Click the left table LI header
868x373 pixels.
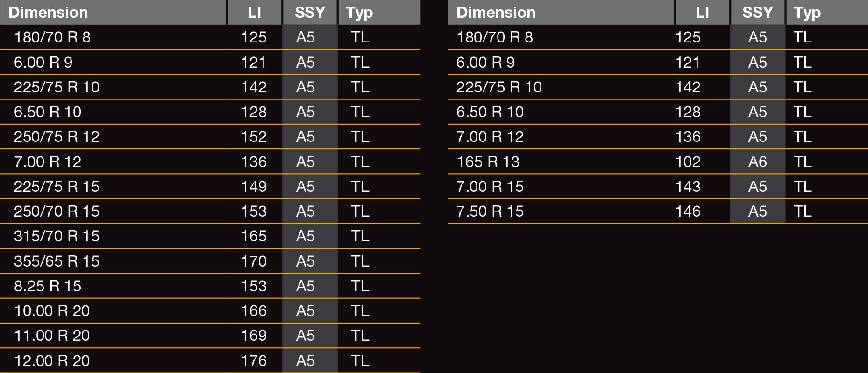tap(255, 12)
